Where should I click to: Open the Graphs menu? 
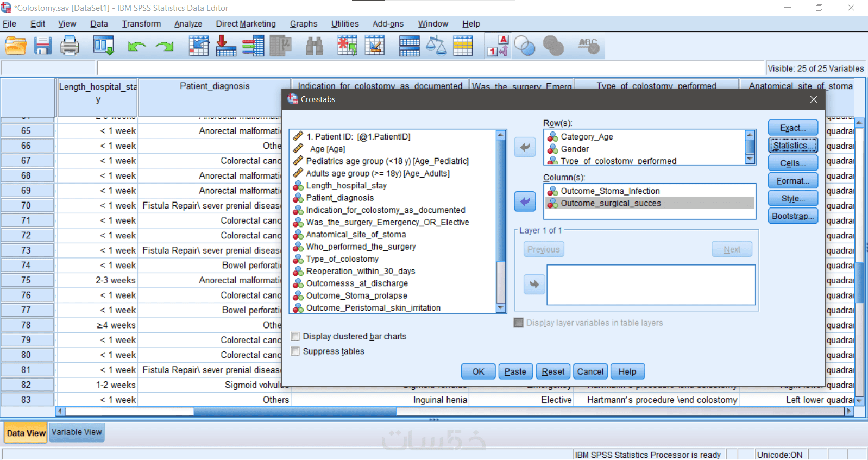point(304,24)
